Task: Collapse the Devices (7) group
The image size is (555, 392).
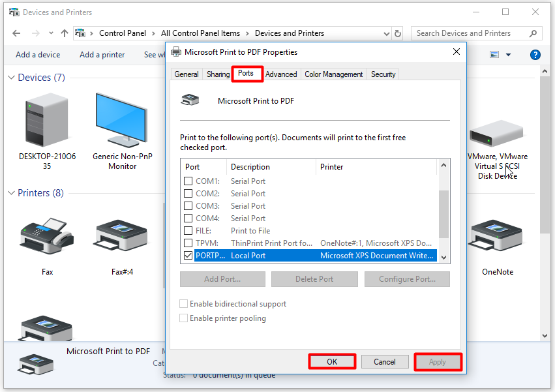Action: pos(11,78)
